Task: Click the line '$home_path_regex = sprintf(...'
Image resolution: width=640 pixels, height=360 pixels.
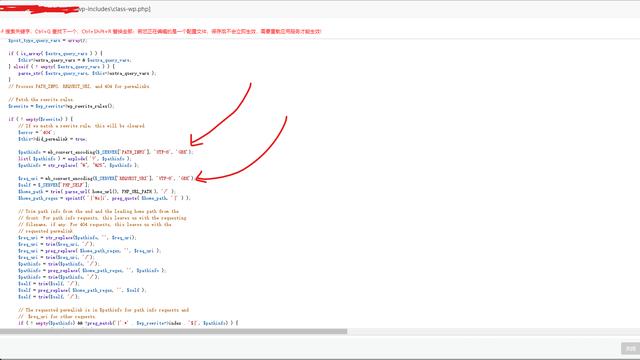Action: [104, 198]
